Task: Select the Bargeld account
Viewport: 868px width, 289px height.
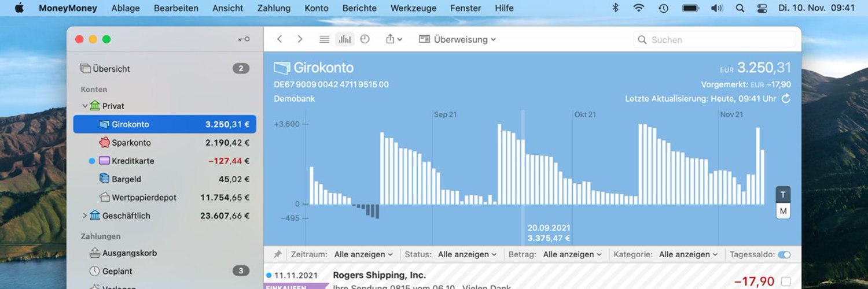Action: coord(164,179)
